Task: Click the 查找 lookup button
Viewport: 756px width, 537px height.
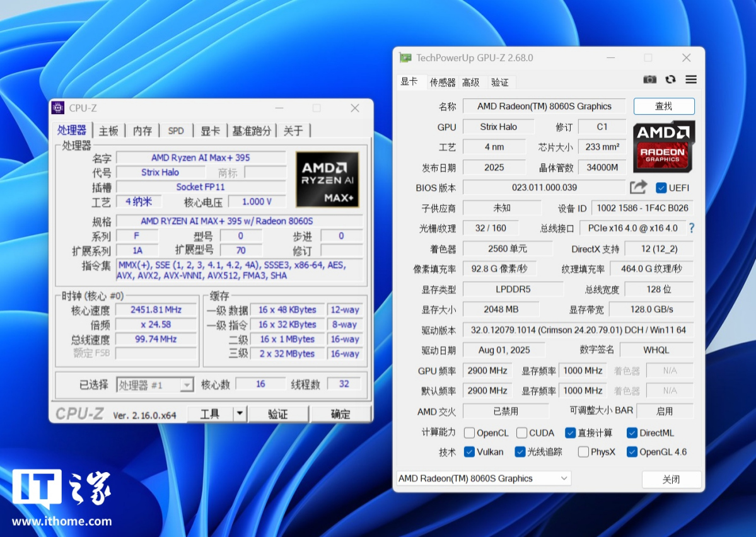Action: tap(664, 107)
